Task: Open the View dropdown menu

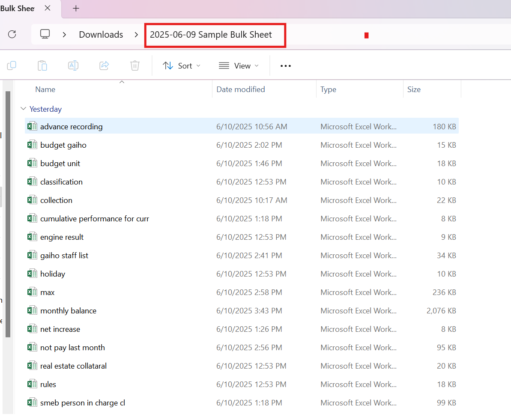Action: (239, 66)
